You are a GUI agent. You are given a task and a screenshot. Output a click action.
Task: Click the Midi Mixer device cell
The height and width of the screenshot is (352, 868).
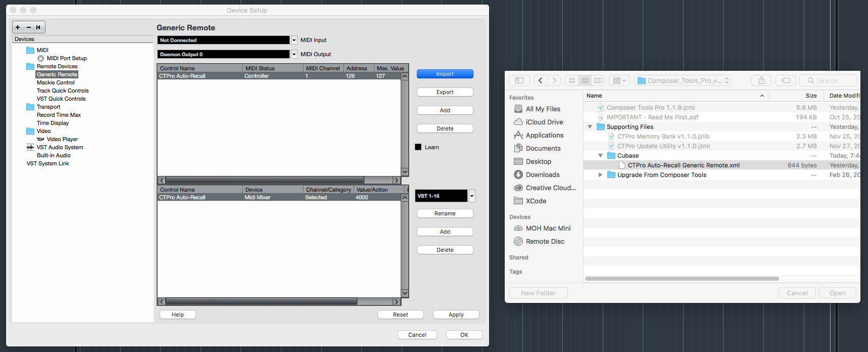pyautogui.click(x=258, y=197)
